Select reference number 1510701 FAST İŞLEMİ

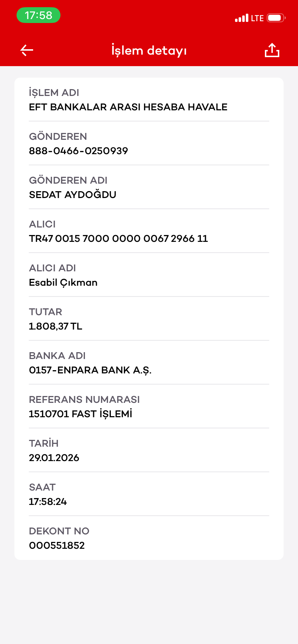pyautogui.click(x=81, y=414)
